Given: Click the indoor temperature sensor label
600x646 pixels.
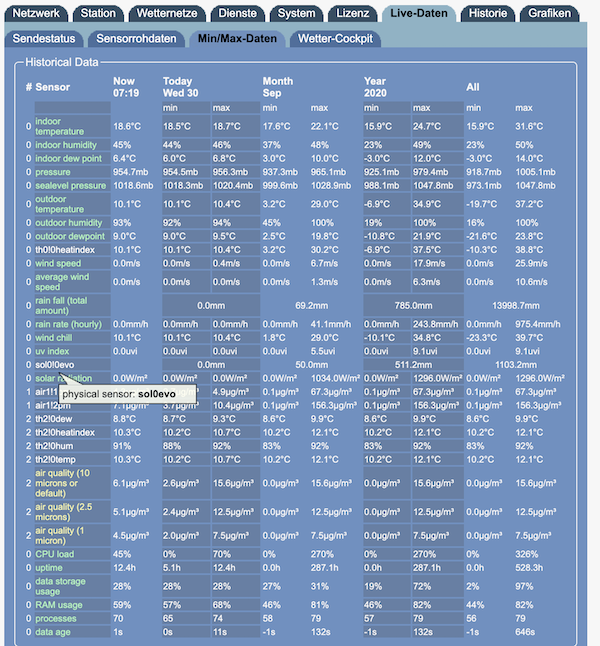Looking at the screenshot, I should pos(62,126).
